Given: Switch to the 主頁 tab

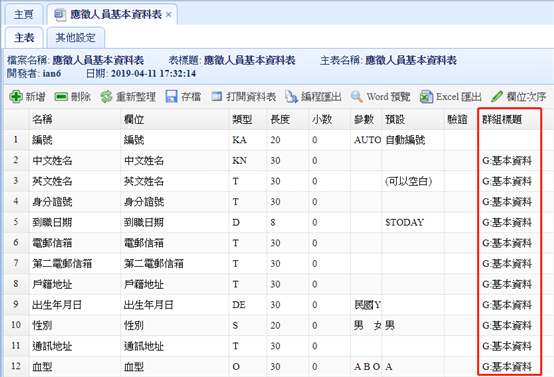Looking at the screenshot, I should 24,15.
